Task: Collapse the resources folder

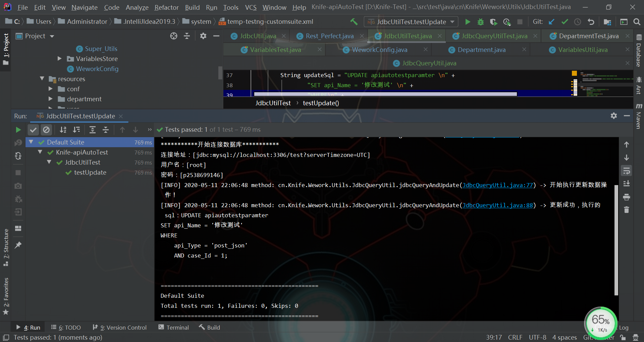Action: pos(42,79)
